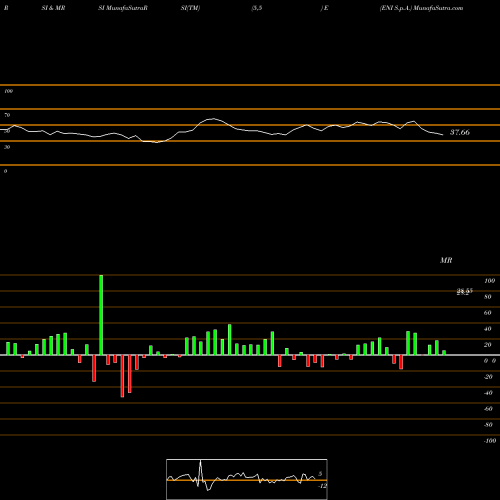Click the MR axis label '-100'
Viewport: 500px width, 500px height.
[490, 441]
